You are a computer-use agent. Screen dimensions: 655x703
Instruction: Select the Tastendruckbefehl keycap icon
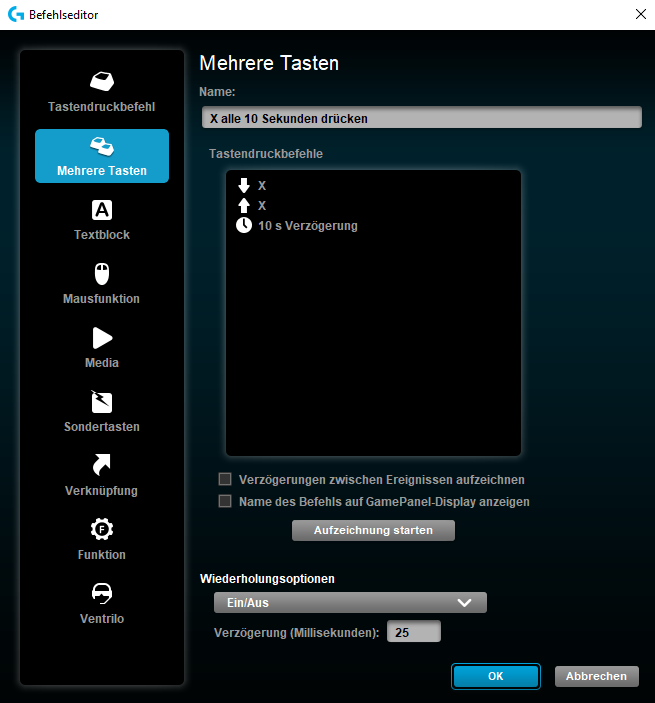[102, 82]
